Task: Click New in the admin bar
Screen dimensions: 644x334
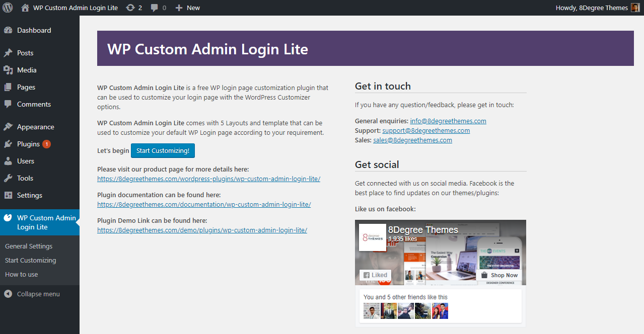Action: [x=193, y=8]
